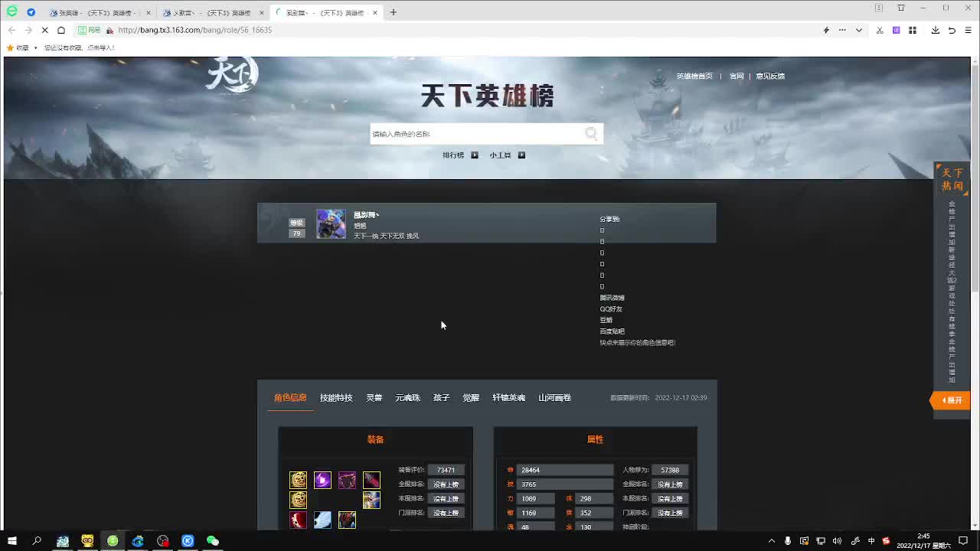Viewport: 980px width, 551px height.
Task: Click the undo restore-closed-tab icon
Action: [x=952, y=30]
